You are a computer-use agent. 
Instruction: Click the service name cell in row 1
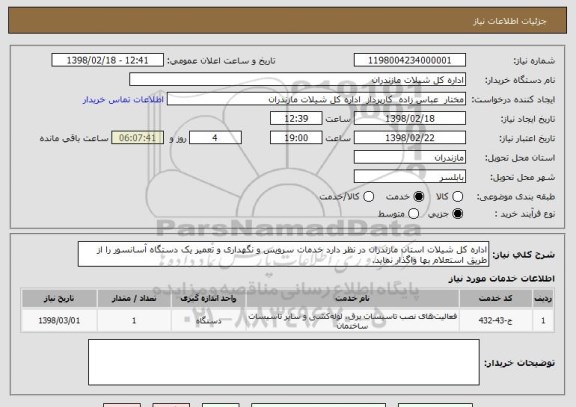pos(352,321)
